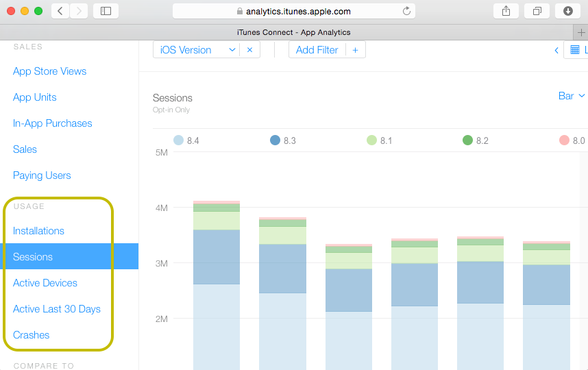This screenshot has width=588, height=370.
Task: Toggle the Safari sidebar button
Action: (106, 11)
